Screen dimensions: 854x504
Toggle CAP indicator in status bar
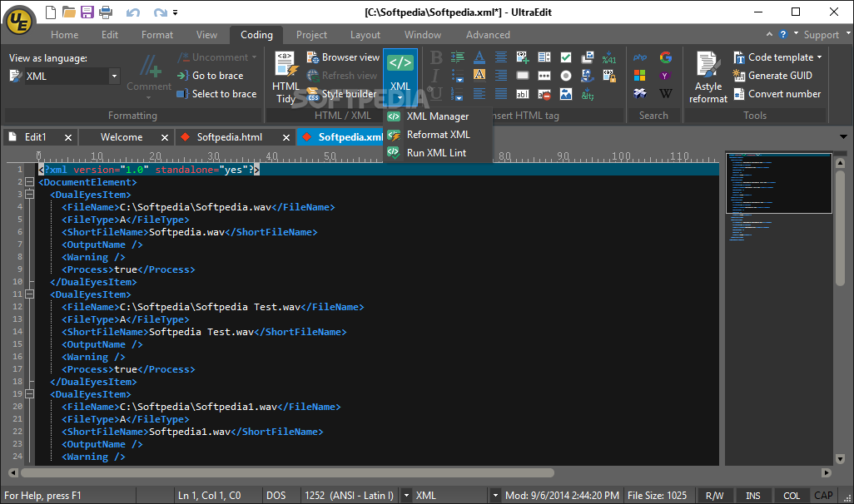823,496
